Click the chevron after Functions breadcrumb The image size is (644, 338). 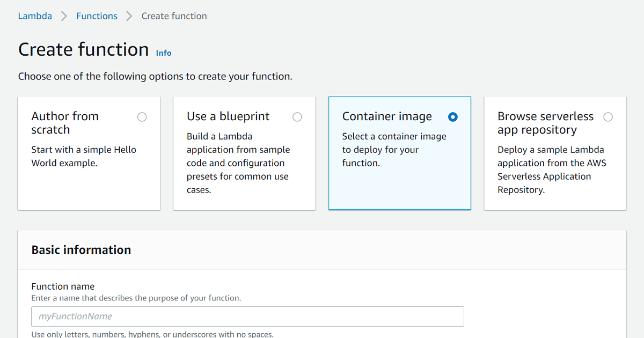click(x=129, y=16)
